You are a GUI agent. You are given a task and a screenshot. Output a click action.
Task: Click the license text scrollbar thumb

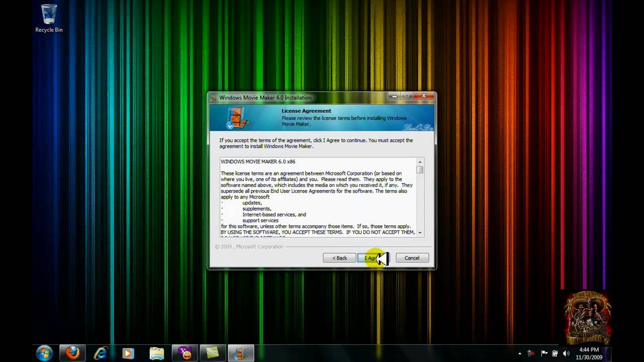[420, 170]
